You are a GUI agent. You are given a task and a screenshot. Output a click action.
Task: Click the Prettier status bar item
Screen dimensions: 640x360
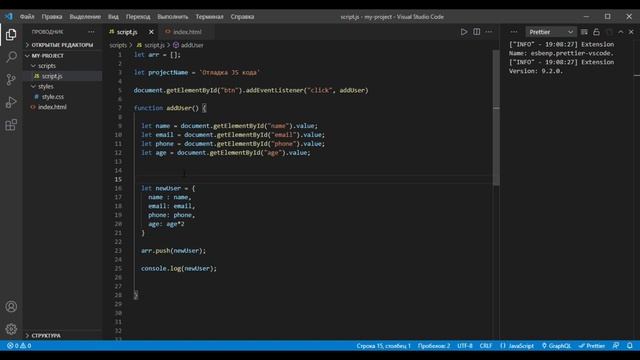(591, 346)
